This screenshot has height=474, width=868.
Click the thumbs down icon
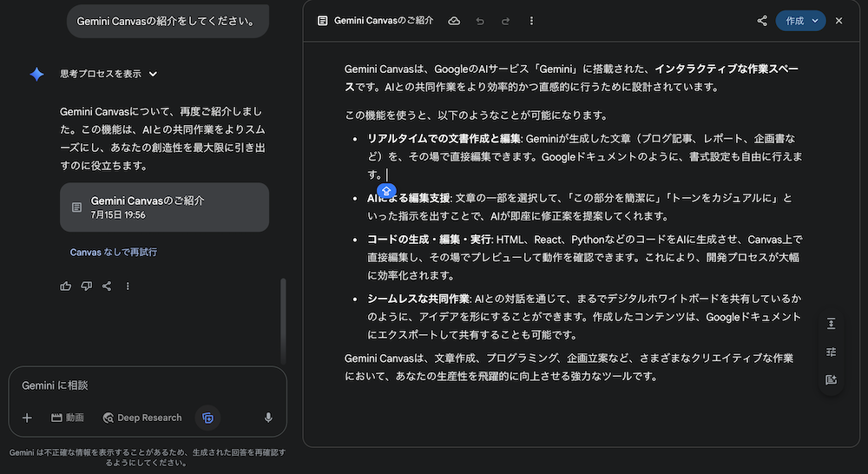click(86, 286)
